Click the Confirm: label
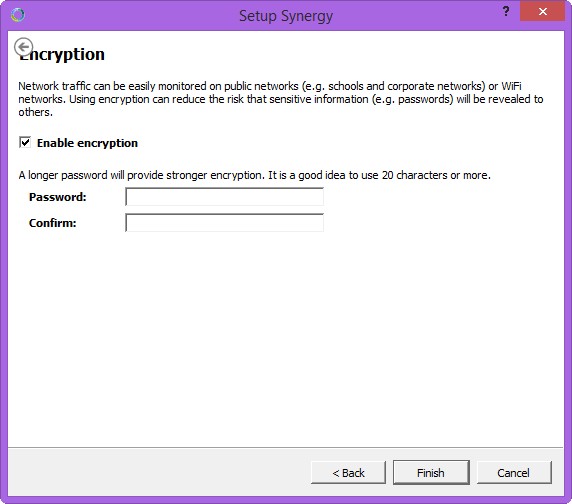The height and width of the screenshot is (504, 572). pos(53,223)
